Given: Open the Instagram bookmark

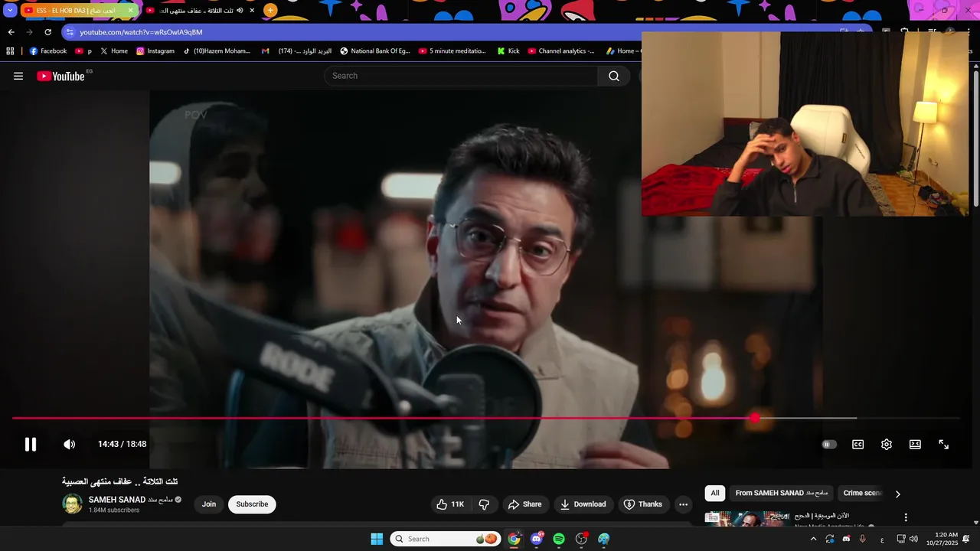Looking at the screenshot, I should click(155, 51).
